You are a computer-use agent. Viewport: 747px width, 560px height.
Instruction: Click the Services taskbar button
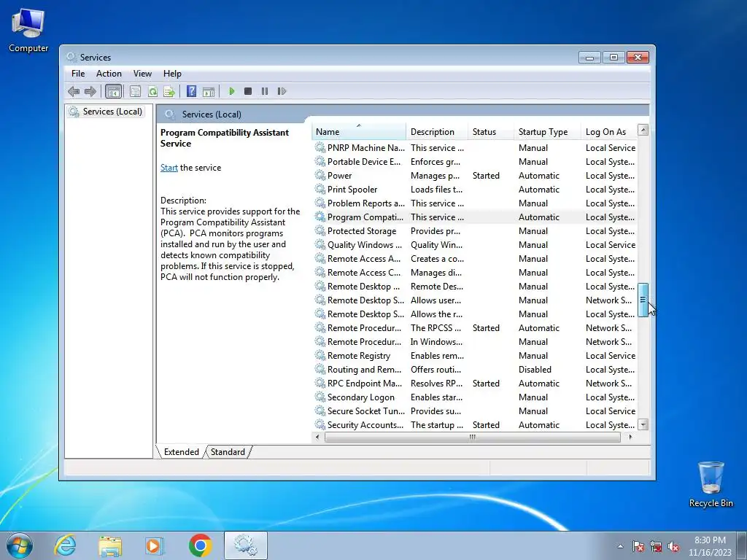click(246, 545)
